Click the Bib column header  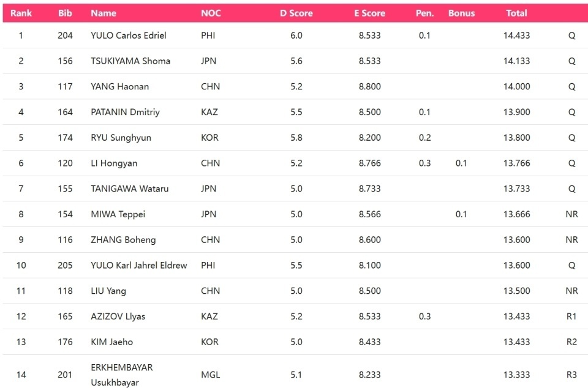(65, 13)
